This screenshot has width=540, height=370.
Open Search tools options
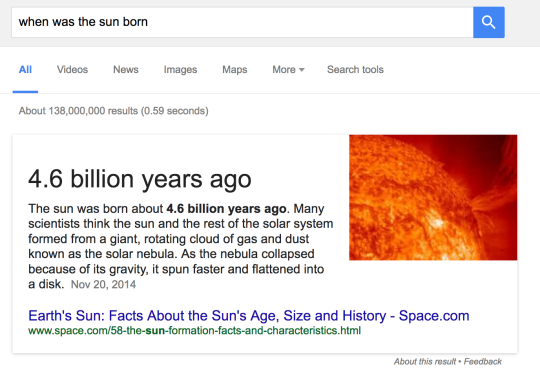click(x=355, y=70)
